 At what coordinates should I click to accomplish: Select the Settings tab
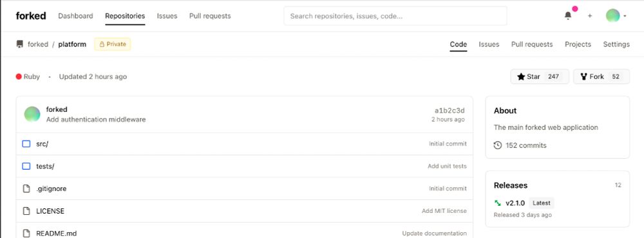click(x=616, y=44)
